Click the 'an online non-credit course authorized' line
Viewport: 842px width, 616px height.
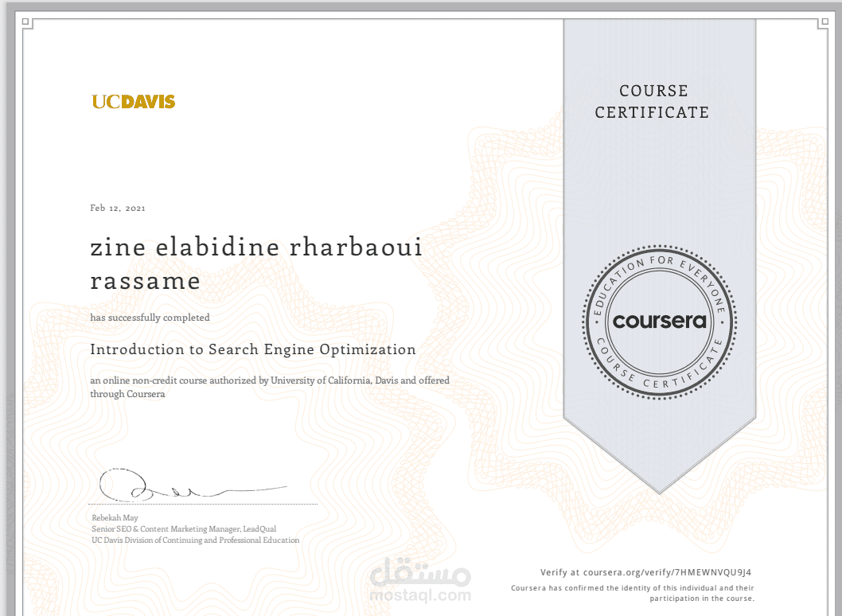[270, 380]
